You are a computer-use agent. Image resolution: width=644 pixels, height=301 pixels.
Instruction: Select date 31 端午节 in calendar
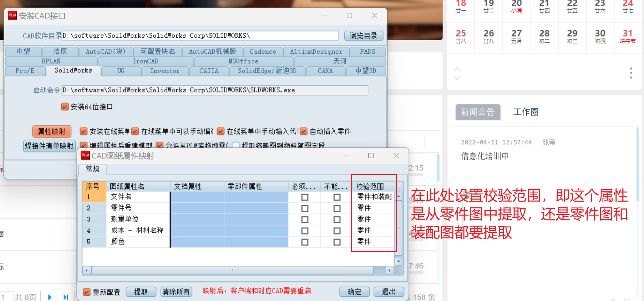628,37
